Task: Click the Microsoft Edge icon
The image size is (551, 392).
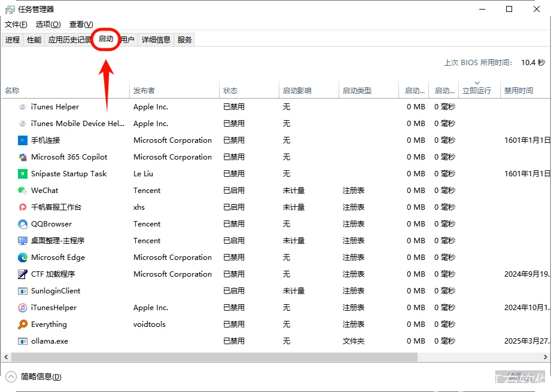Action: (x=23, y=258)
